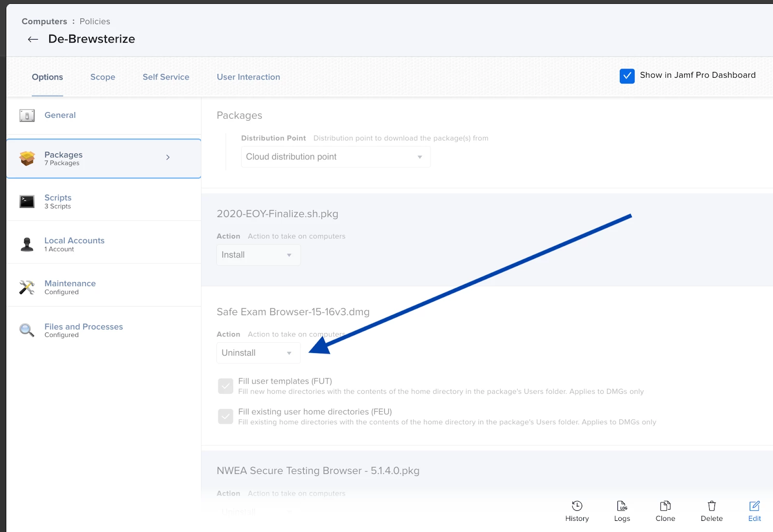Click the 7 Packages count text
773x532 pixels.
pyautogui.click(x=62, y=163)
